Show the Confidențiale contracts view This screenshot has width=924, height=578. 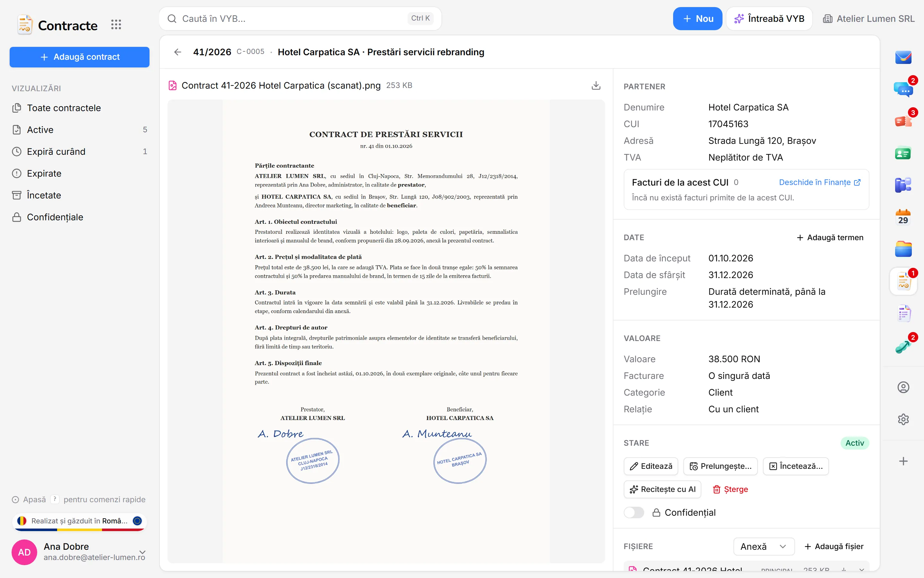(80, 217)
